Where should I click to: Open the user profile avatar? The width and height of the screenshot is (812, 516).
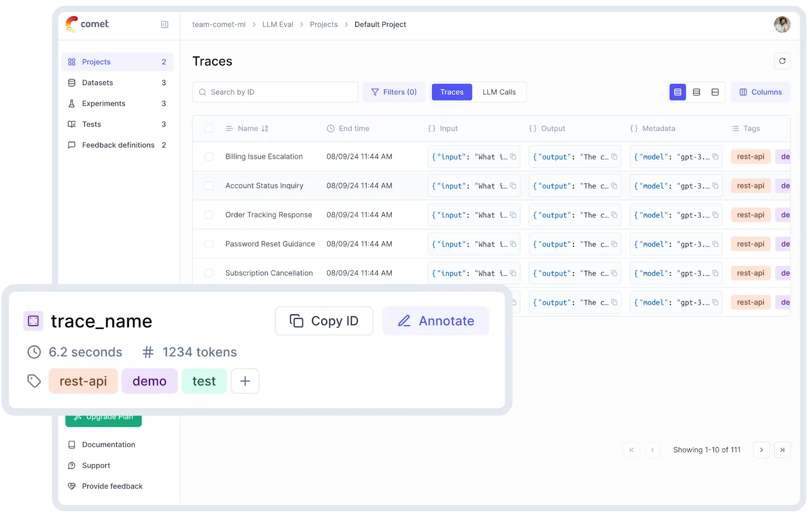coord(782,24)
